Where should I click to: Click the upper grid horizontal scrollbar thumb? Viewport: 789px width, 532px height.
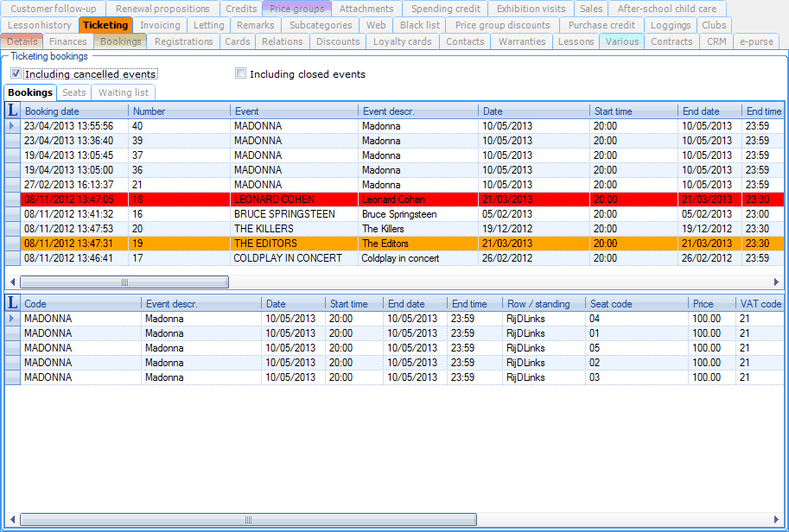click(x=124, y=282)
